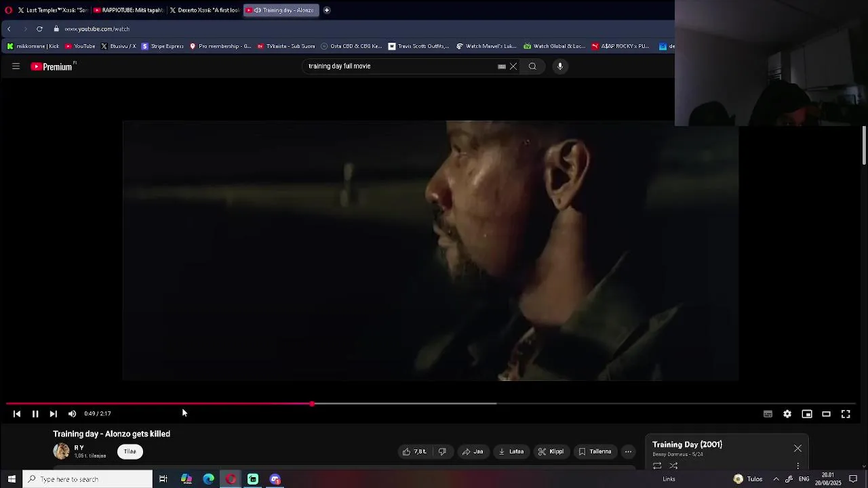
Task: Open Osta CBD & CBG bookmark
Action: [x=351, y=46]
